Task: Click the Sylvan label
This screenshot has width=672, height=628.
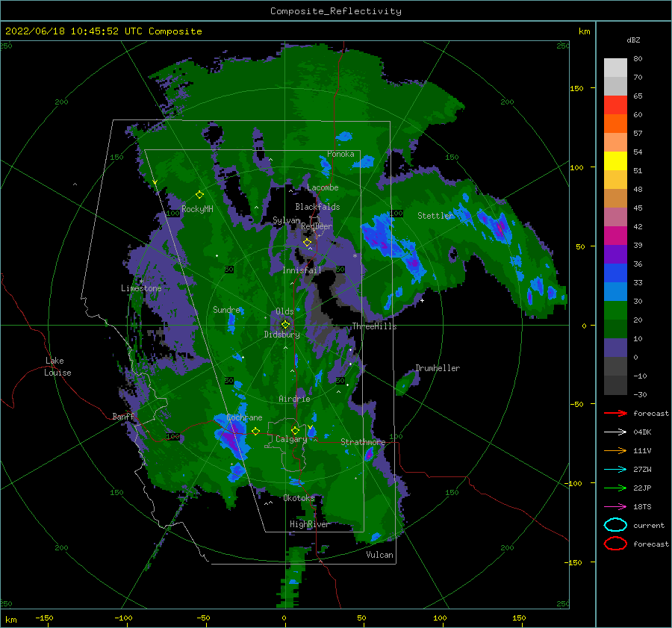Action: (x=286, y=220)
